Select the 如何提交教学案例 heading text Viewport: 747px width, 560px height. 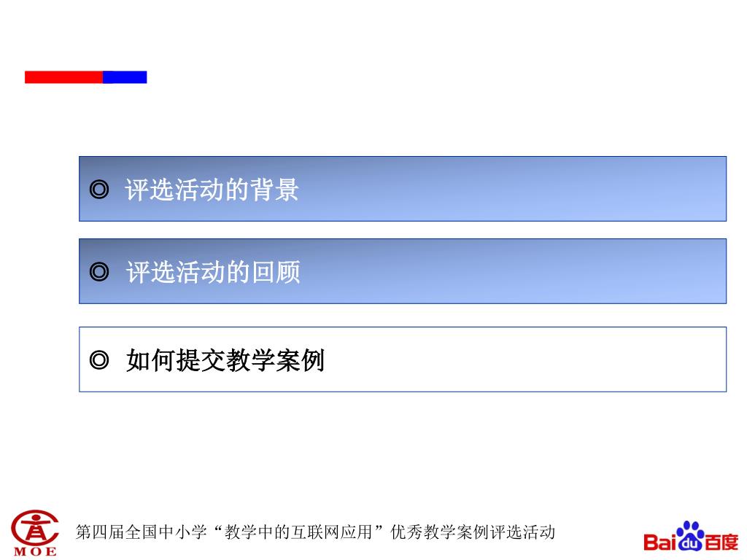225,360
